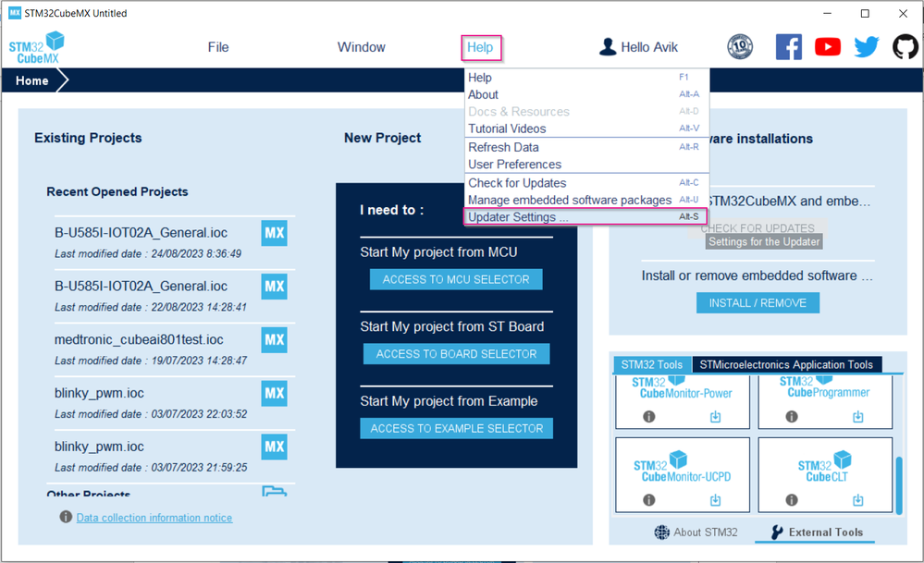This screenshot has width=924, height=563.
Task: Open the GitHub icon
Action: coord(906,46)
